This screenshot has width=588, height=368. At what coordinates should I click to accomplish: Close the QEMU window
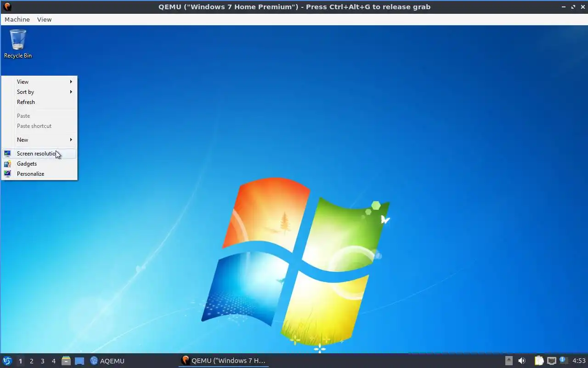click(582, 7)
